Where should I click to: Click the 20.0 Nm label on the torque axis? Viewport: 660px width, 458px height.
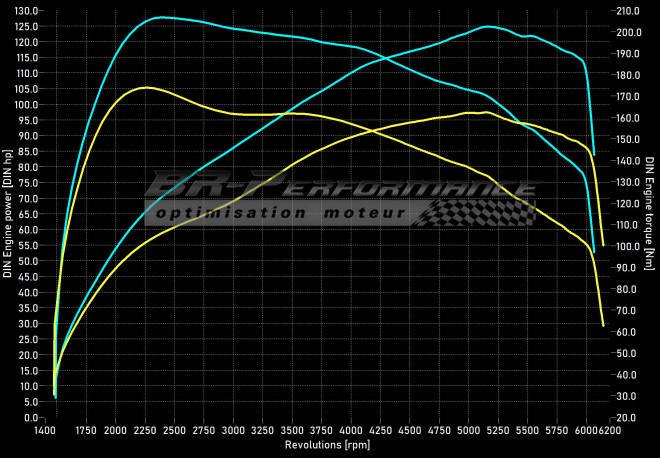pos(628,417)
